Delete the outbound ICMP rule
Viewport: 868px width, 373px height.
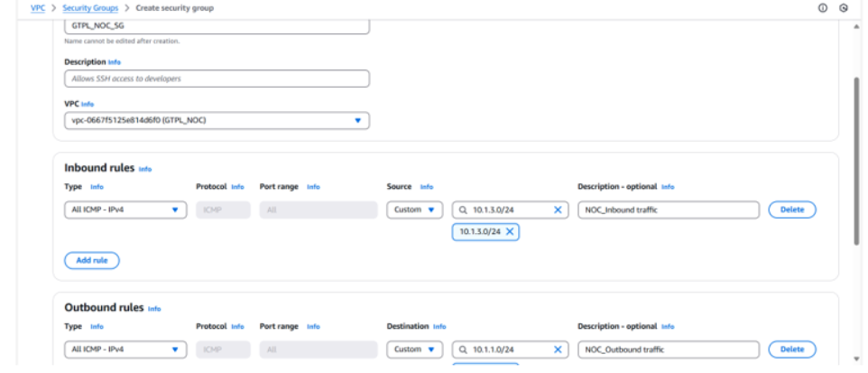[791, 350]
